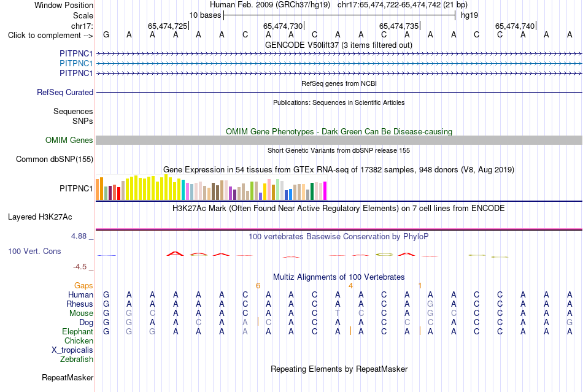Click the OMIM Genes track label
Viewport: 583px width, 392px height.
pos(69,140)
